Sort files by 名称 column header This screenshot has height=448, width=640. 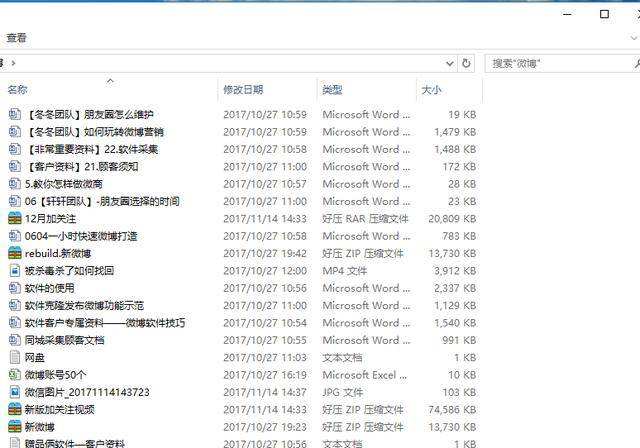click(x=18, y=90)
